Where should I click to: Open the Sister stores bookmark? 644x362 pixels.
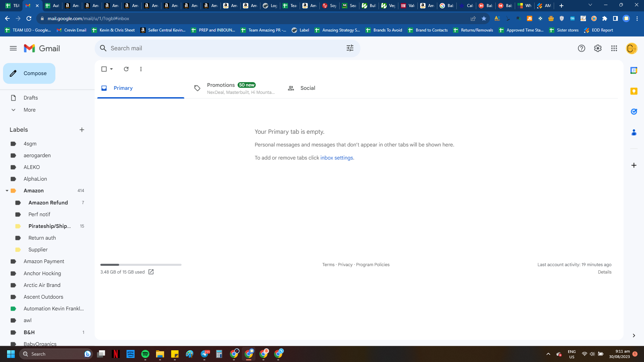563,30
